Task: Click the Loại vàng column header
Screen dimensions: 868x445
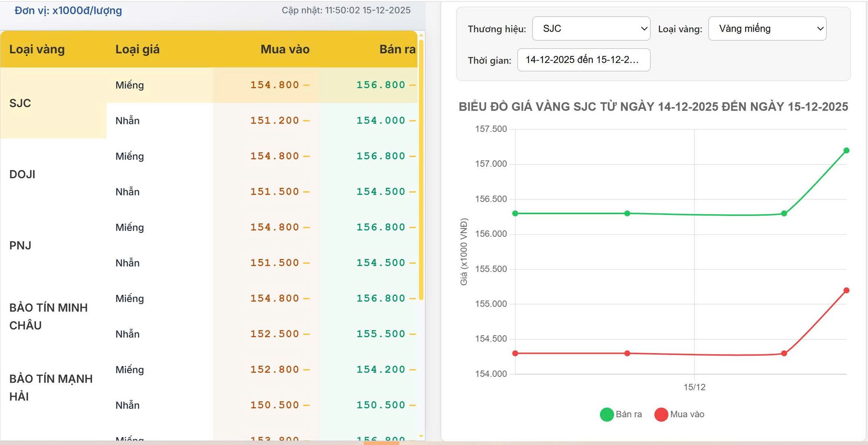Action: pyautogui.click(x=37, y=49)
